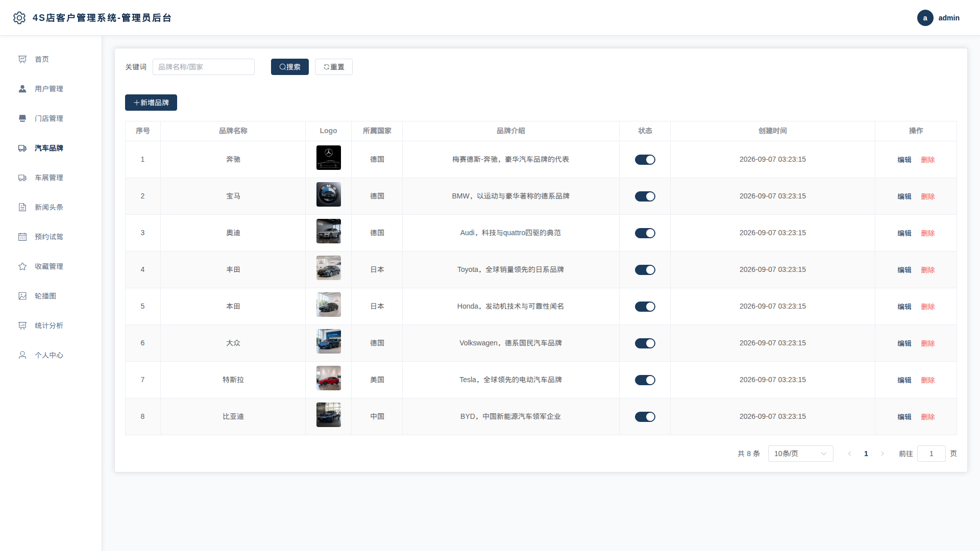Open the 丰田 logo thumbnail

point(328,268)
